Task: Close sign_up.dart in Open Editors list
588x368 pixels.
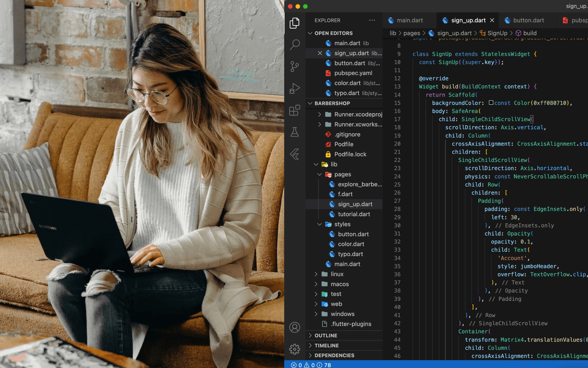Action: click(320, 53)
